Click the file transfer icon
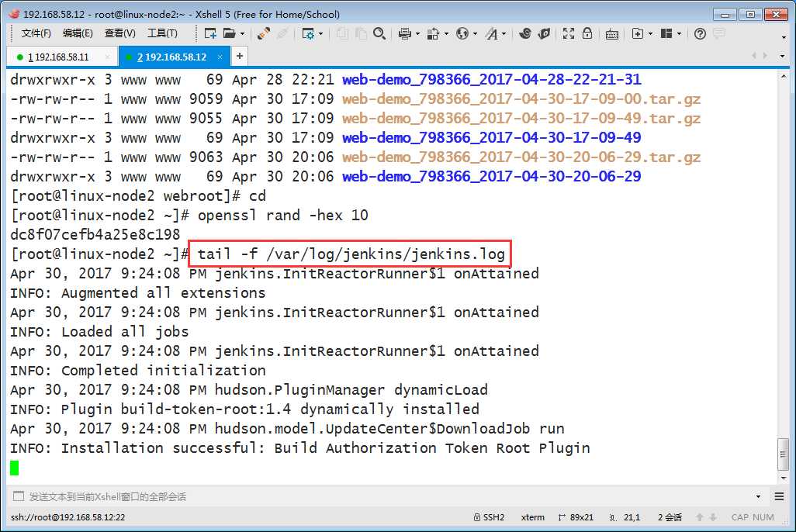 (433, 33)
